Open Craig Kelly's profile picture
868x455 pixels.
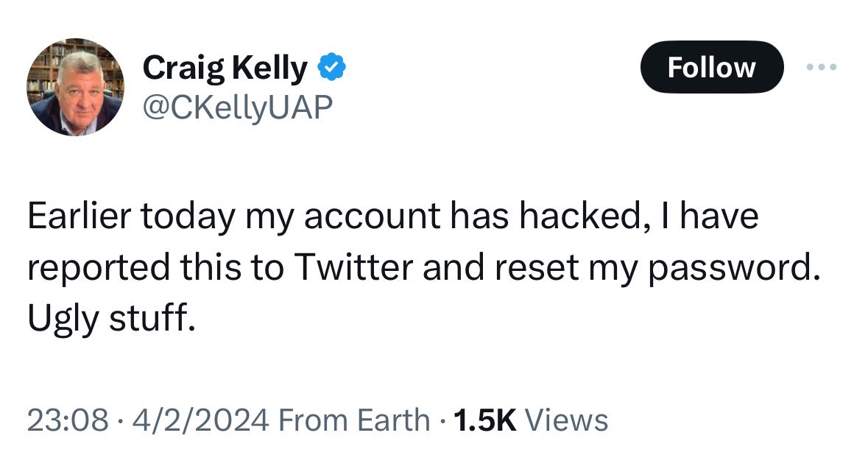click(75, 88)
